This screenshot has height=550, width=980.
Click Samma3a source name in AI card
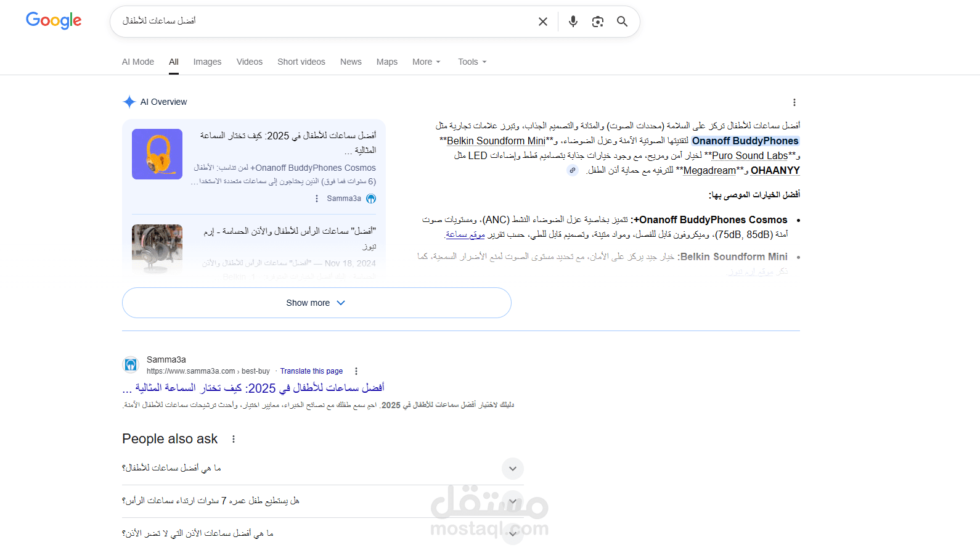coord(344,199)
